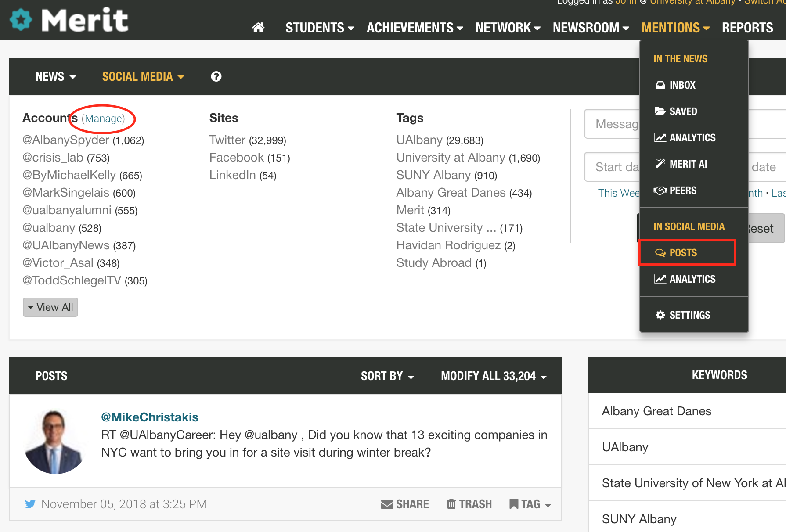786x532 pixels.
Task: Expand the Achievements menu
Action: pyautogui.click(x=415, y=28)
